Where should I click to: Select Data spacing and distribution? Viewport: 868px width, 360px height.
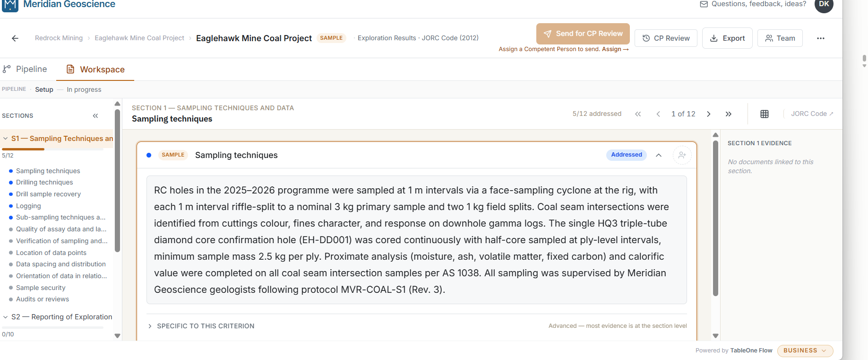[x=60, y=264]
